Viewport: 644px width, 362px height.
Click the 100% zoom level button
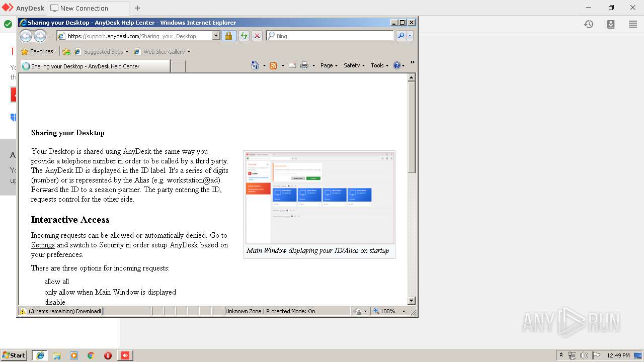click(x=385, y=311)
